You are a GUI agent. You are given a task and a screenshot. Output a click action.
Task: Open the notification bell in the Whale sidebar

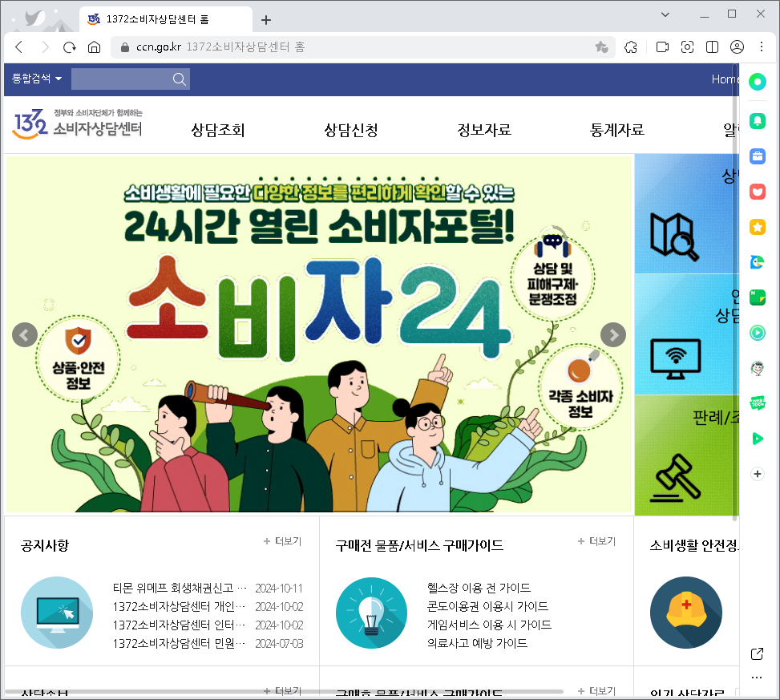click(x=757, y=121)
